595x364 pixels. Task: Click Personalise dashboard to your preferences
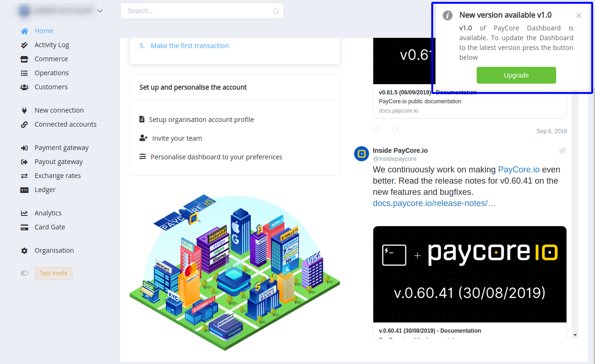pyautogui.click(x=217, y=157)
